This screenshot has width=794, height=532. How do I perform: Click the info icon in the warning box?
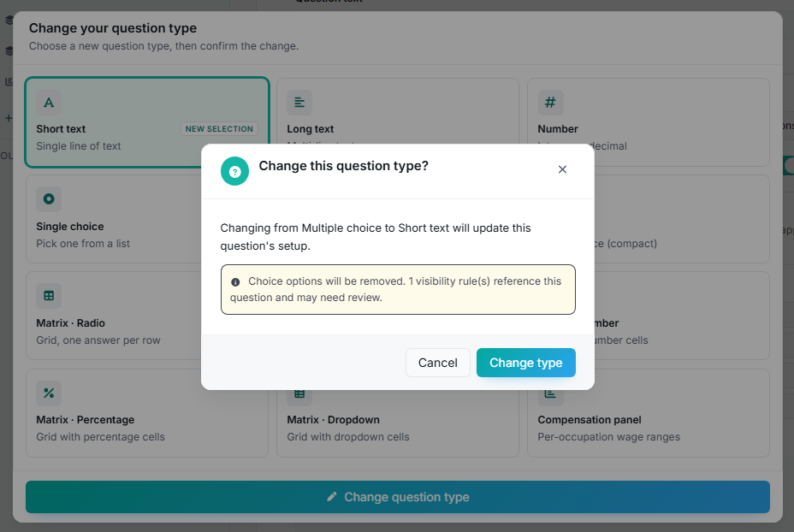(x=235, y=282)
